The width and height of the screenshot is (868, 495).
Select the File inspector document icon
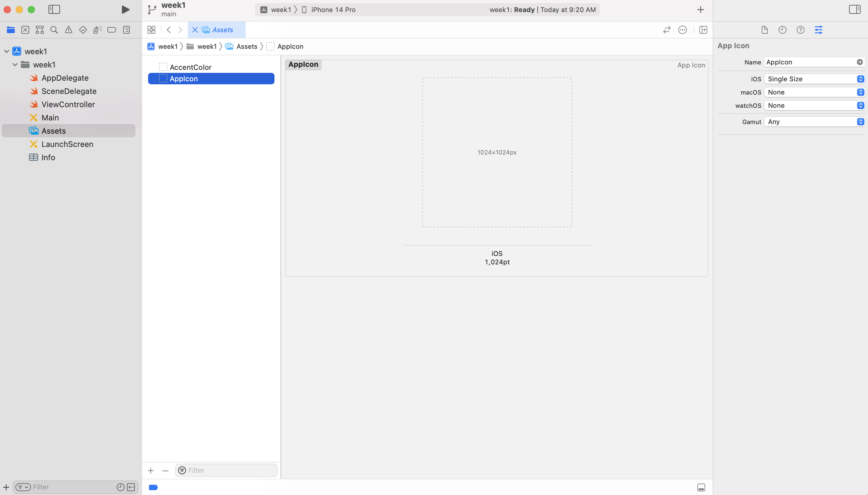765,30
